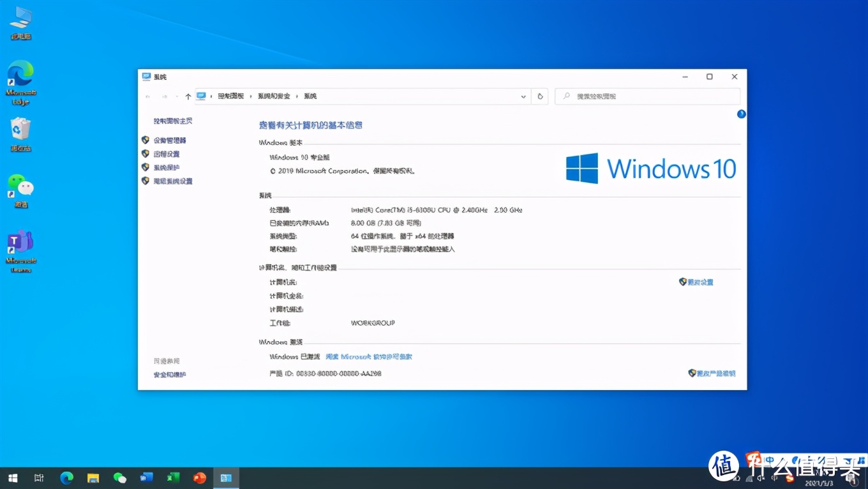Open File Explorer from the taskbar
The width and height of the screenshot is (868, 489).
pos(93,478)
